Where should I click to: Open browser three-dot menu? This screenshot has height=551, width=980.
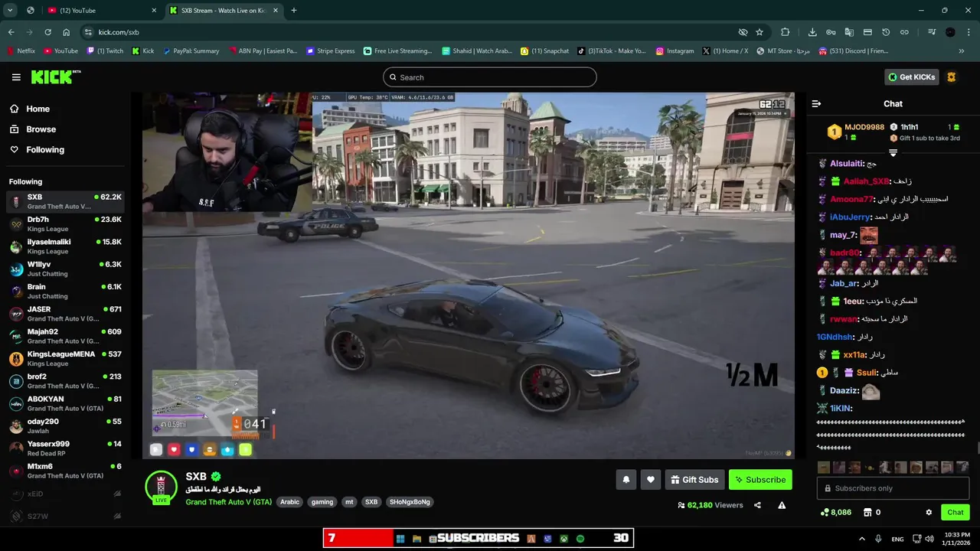[969, 32]
